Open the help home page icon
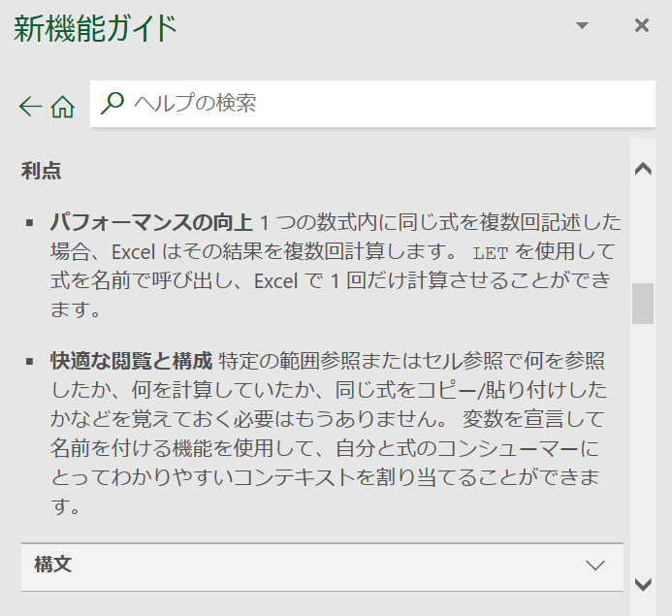Image resolution: width=672 pixels, height=616 pixels. pos(63,106)
